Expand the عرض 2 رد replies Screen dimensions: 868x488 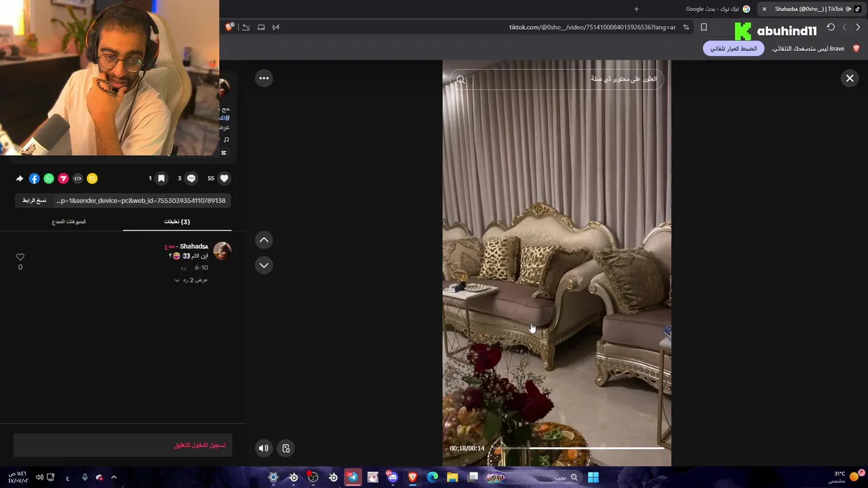pyautogui.click(x=191, y=280)
